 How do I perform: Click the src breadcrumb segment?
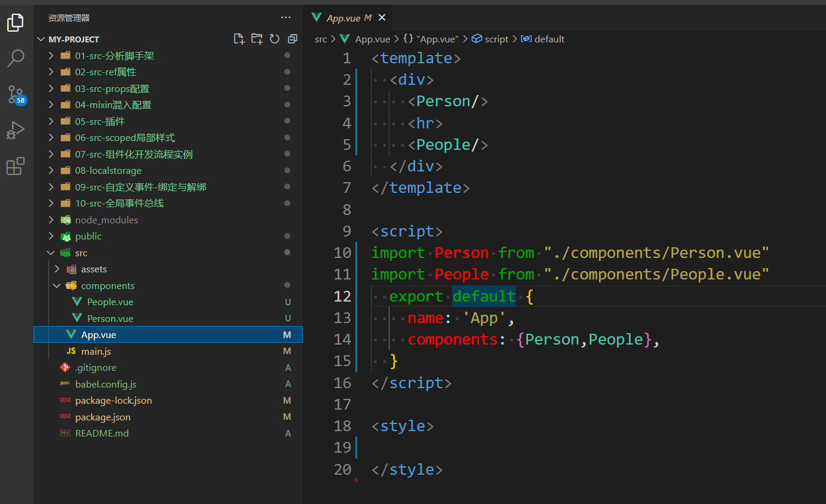(321, 39)
